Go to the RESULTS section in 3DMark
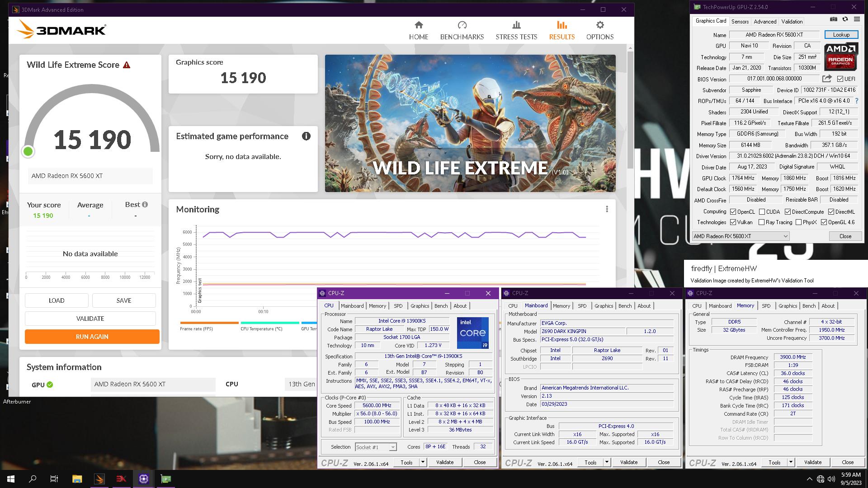Image resolution: width=868 pixels, height=488 pixels. click(561, 30)
